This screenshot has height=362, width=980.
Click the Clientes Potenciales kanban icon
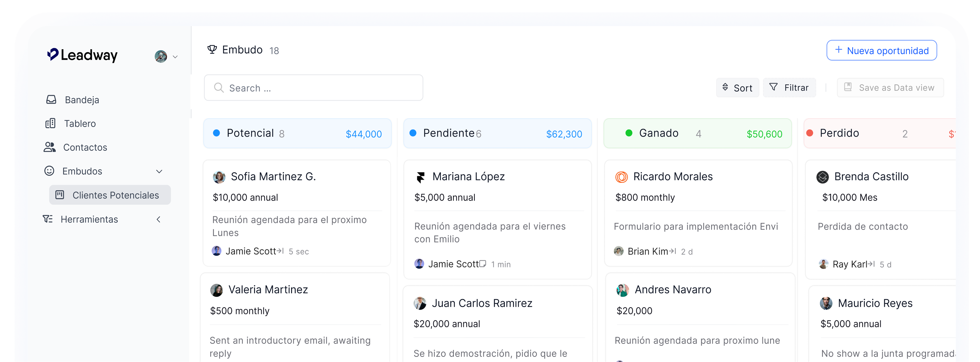click(x=60, y=195)
